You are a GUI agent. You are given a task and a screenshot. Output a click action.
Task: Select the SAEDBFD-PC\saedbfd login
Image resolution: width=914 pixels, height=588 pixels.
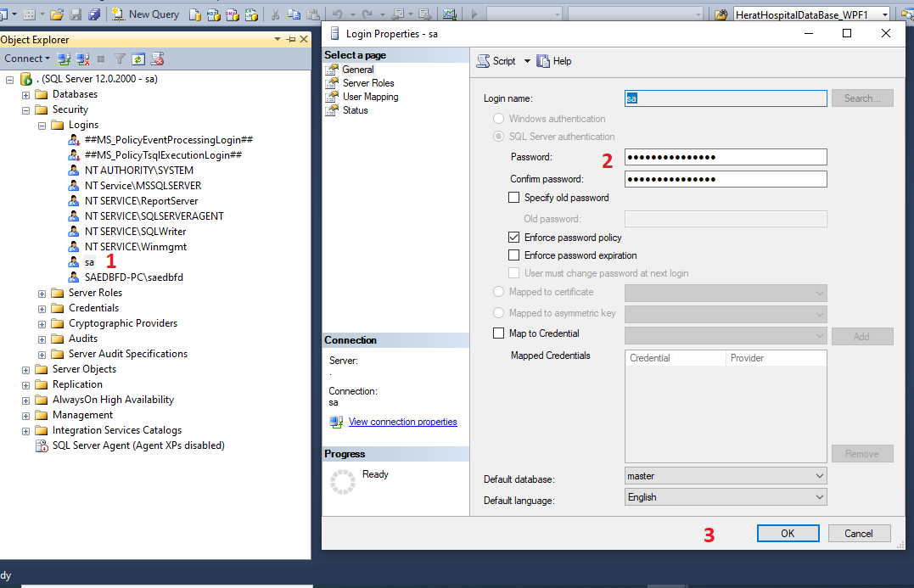[x=133, y=277]
